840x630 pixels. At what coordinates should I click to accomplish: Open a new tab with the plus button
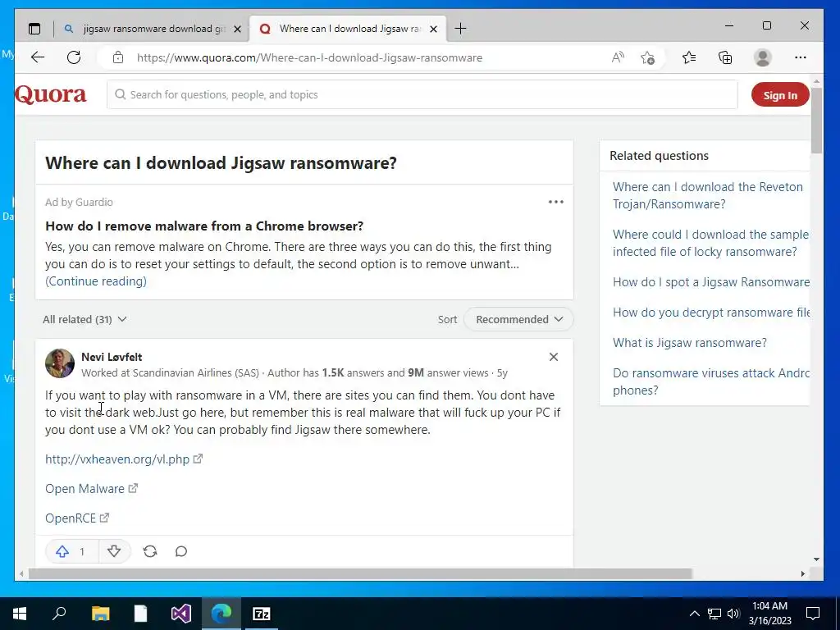click(460, 29)
